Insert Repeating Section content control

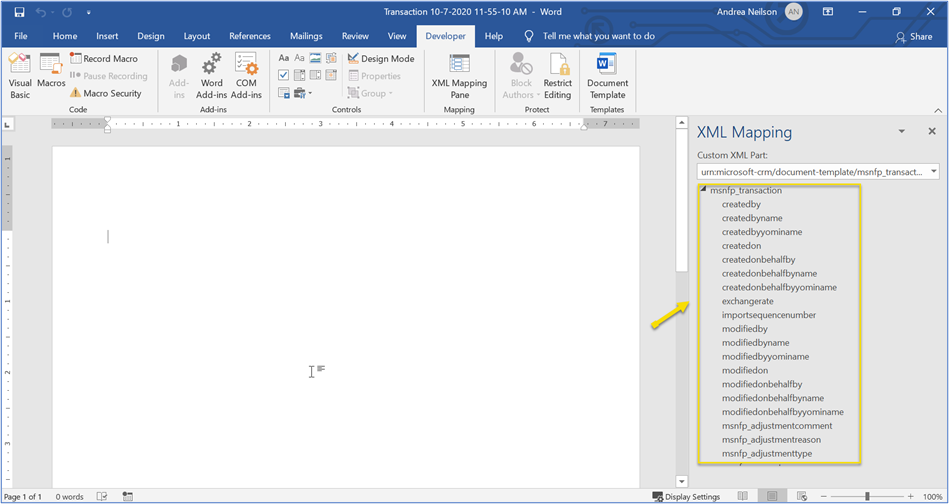(x=283, y=93)
